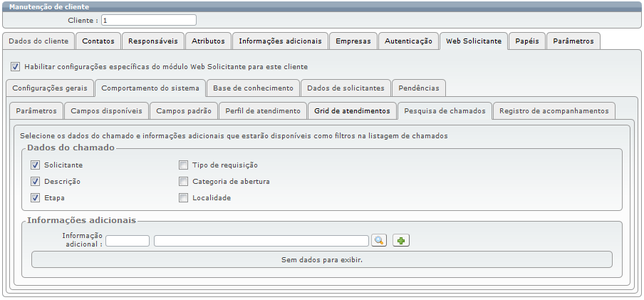Click the Dados do chamado group title
The height and width of the screenshot is (300, 644).
tap(71, 148)
